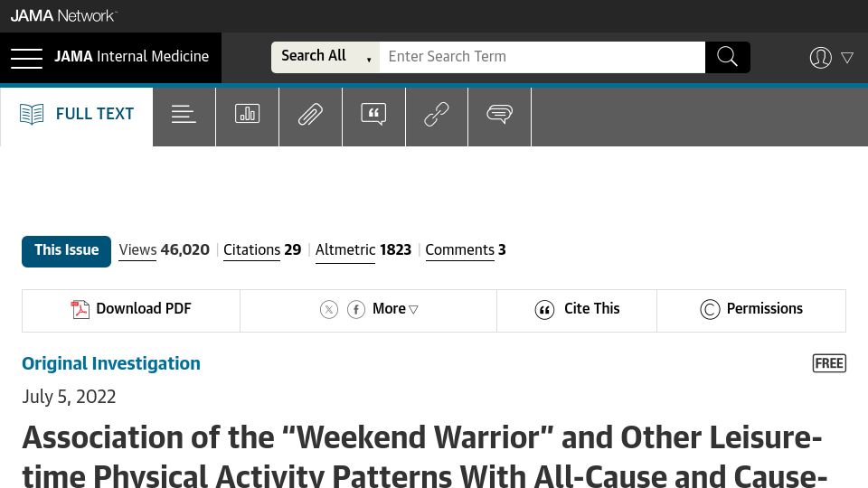The width and height of the screenshot is (868, 488).
Task: Share the article on Facebook
Action: 356,309
